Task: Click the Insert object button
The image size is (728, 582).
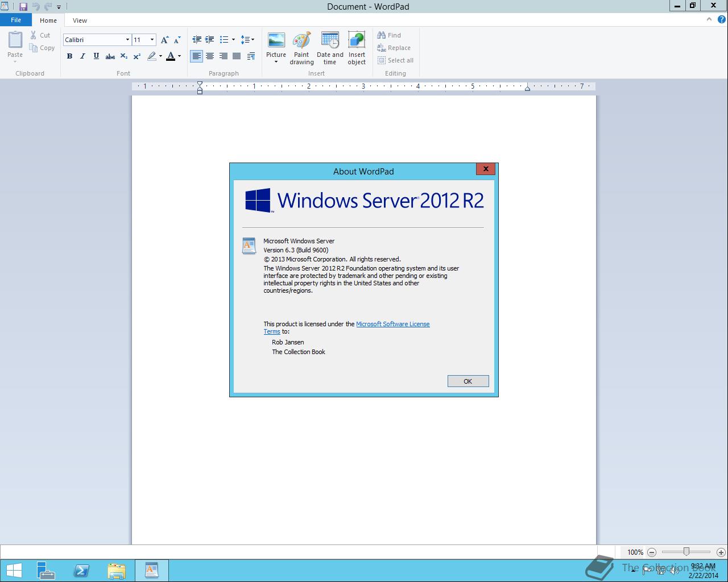Action: (x=357, y=48)
